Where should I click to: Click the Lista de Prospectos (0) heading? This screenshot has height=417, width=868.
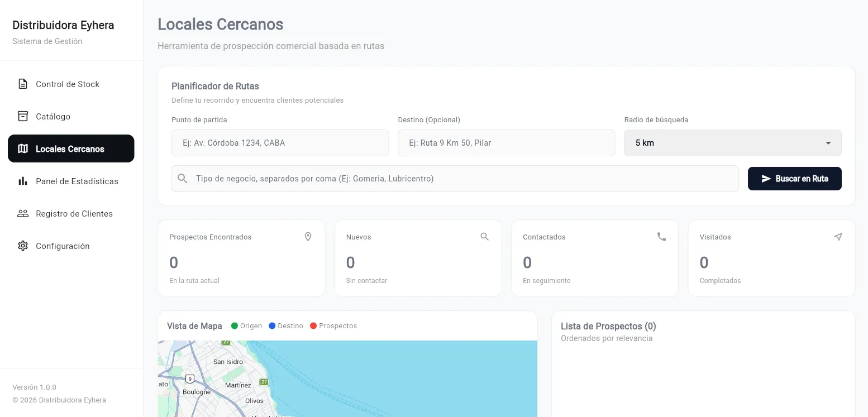point(608,327)
